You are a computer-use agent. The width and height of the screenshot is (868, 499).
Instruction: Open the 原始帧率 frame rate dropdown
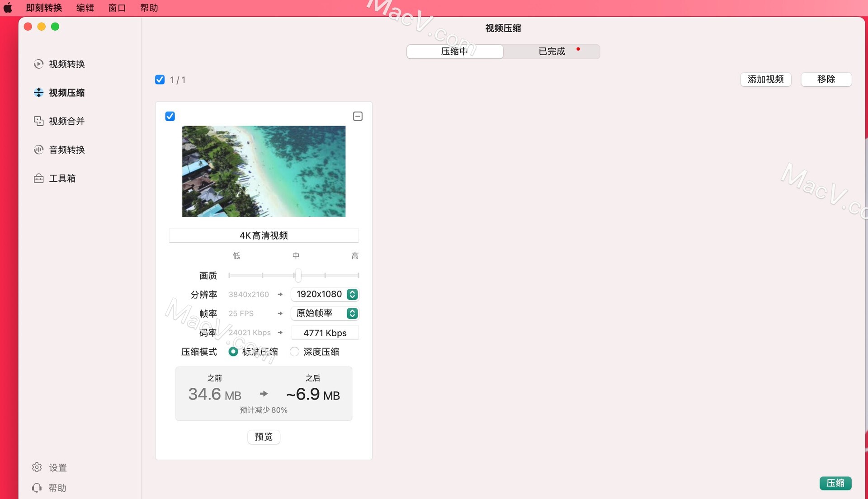pos(325,313)
